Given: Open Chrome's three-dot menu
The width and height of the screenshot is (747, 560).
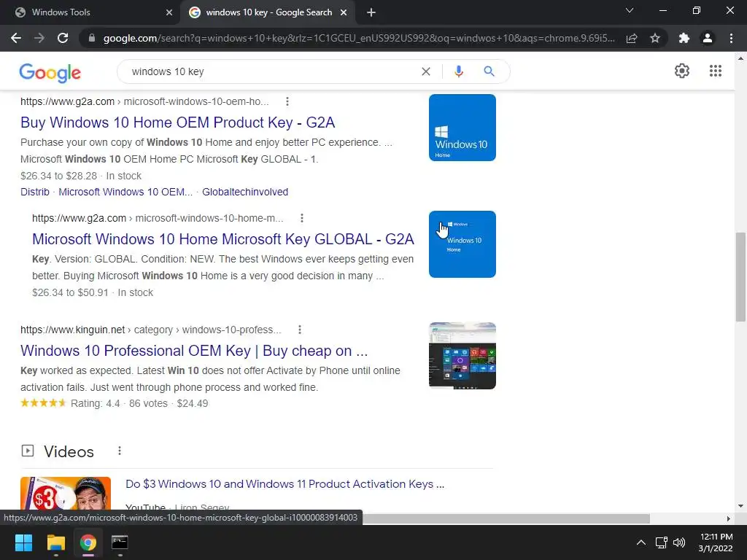Looking at the screenshot, I should click(731, 38).
